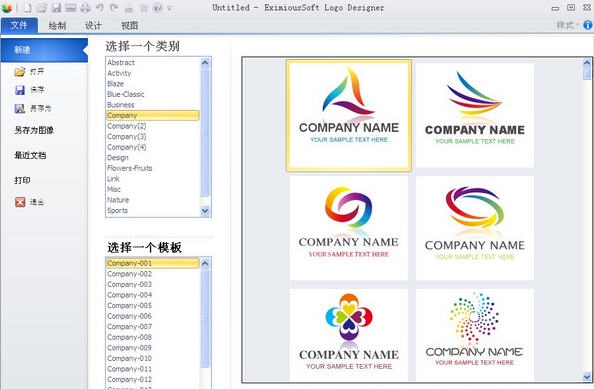
Task: Select Company-003 in the template list
Action: [x=153, y=284]
